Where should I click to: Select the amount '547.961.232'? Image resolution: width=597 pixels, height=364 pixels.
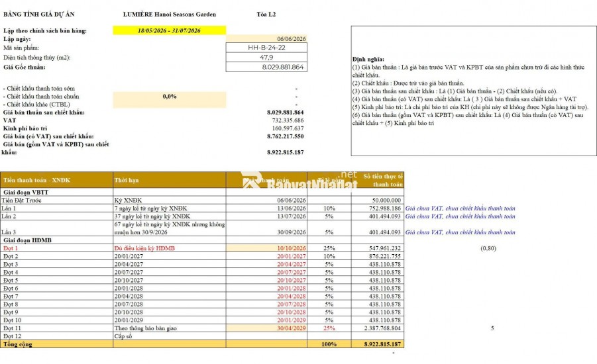tap(385, 248)
